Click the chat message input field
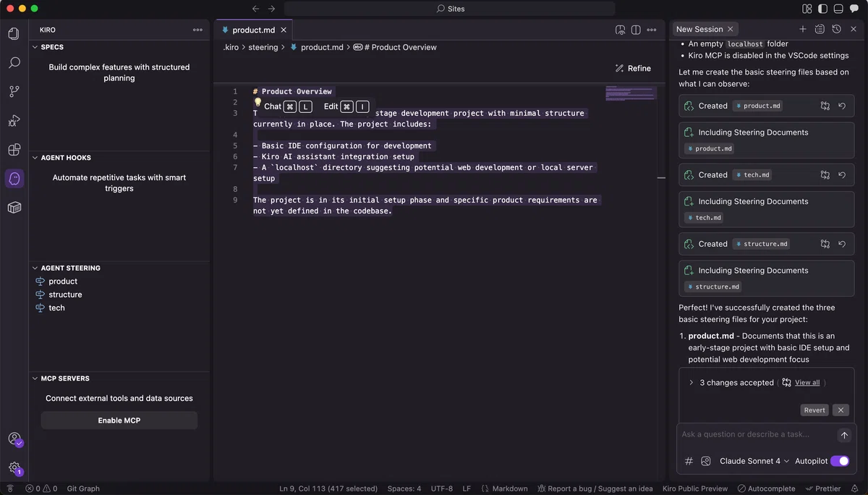 (x=756, y=434)
